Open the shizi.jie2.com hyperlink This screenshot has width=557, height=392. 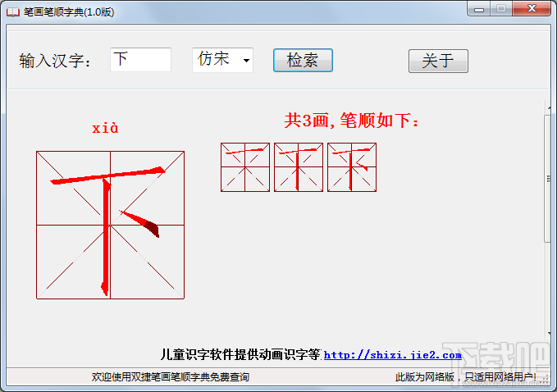point(392,355)
